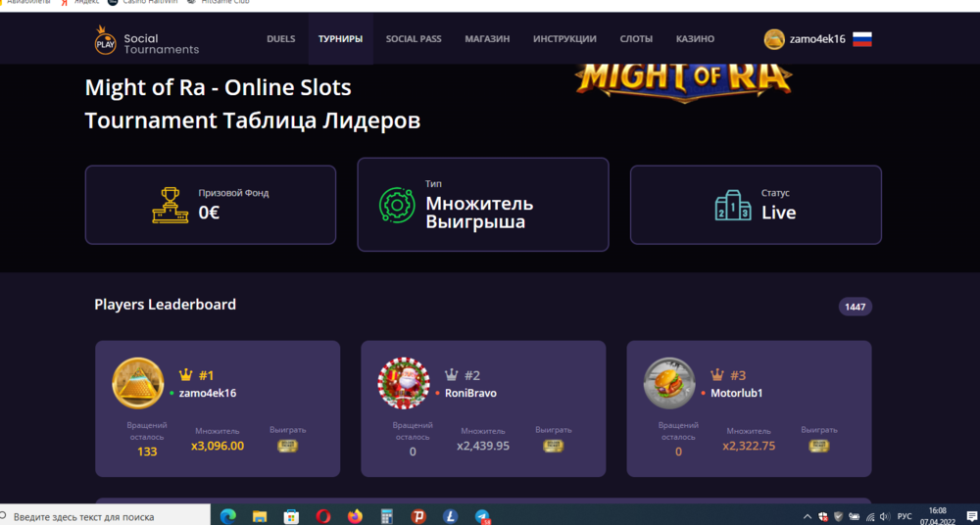Viewport: 980px width, 525px height.
Task: Go to SOCIAL PASS section
Action: coord(414,39)
